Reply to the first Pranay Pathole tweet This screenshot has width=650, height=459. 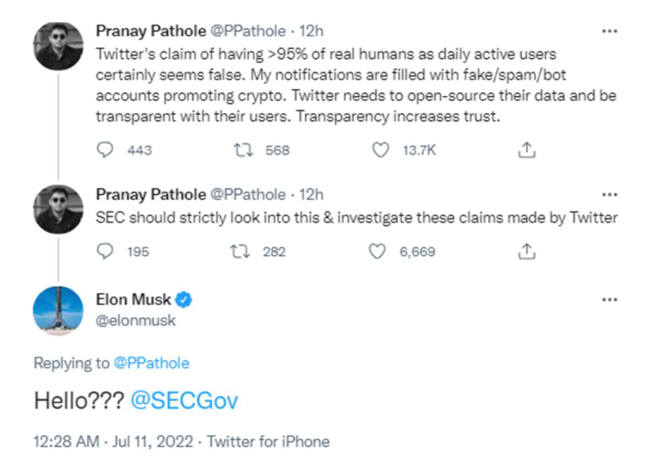coord(107,150)
